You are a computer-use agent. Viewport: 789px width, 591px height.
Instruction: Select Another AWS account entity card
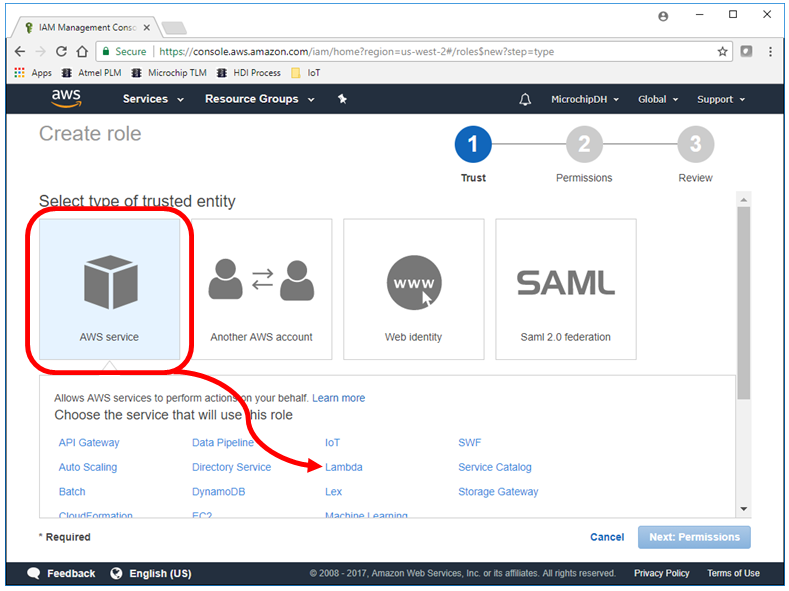pyautogui.click(x=262, y=289)
